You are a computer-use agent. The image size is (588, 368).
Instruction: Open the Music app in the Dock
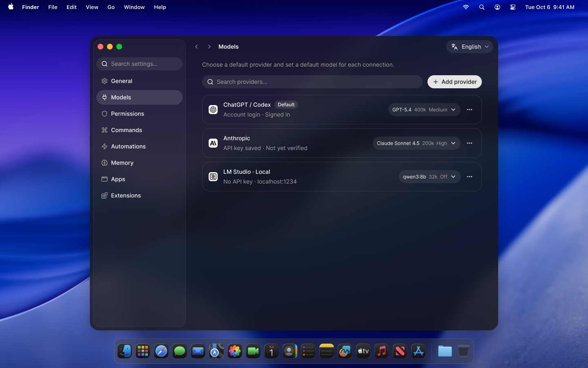point(382,351)
